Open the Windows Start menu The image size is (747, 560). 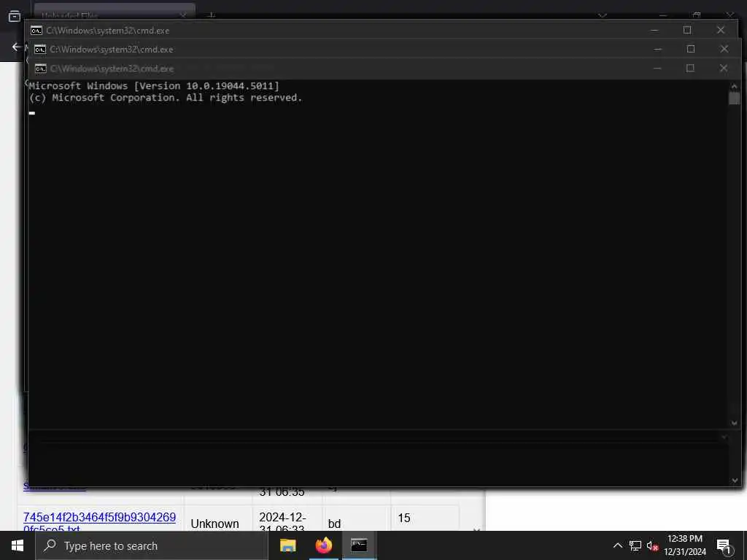click(x=18, y=545)
